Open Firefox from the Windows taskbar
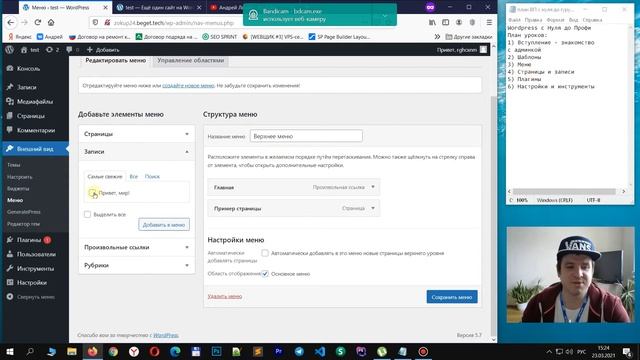640x360 pixels. pyautogui.click(x=93, y=351)
